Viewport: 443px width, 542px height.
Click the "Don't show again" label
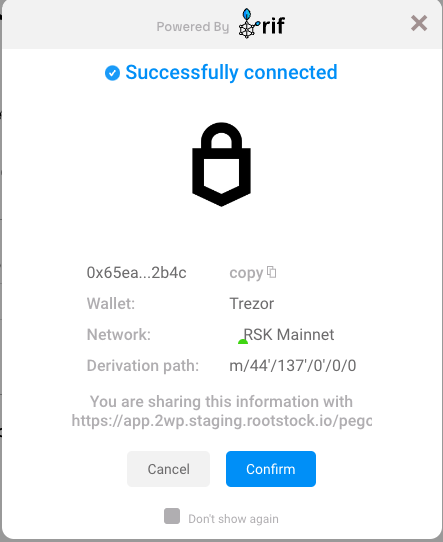point(233,519)
